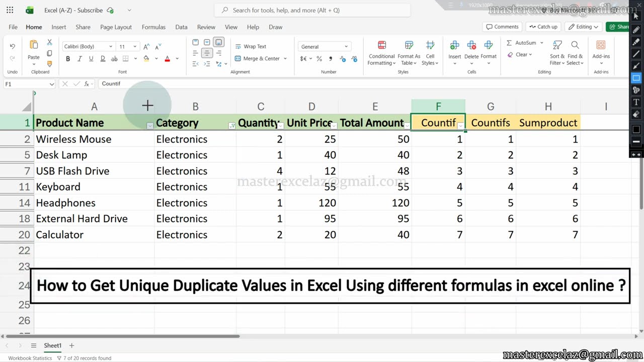Click Sort & Filter button
The width and height of the screenshot is (644, 362).
[x=556, y=53]
